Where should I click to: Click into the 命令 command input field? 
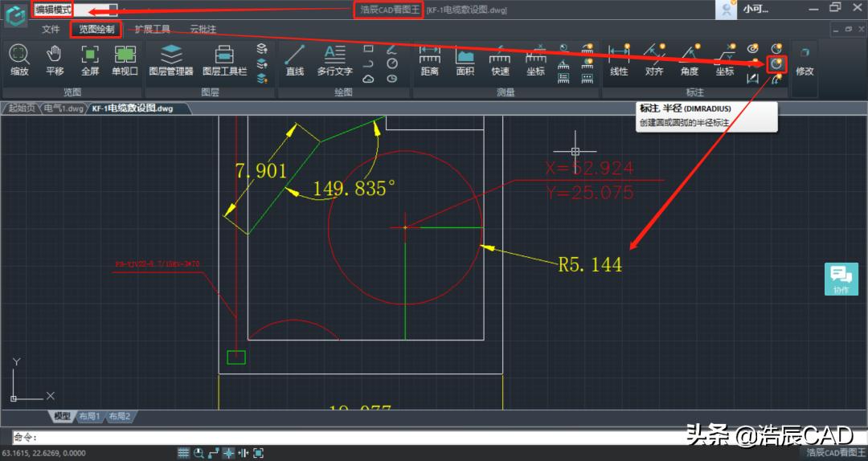pos(402,438)
